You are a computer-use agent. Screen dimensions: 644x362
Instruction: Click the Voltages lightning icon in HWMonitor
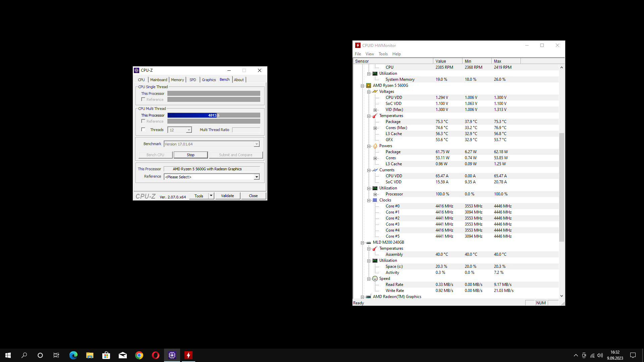point(375,92)
